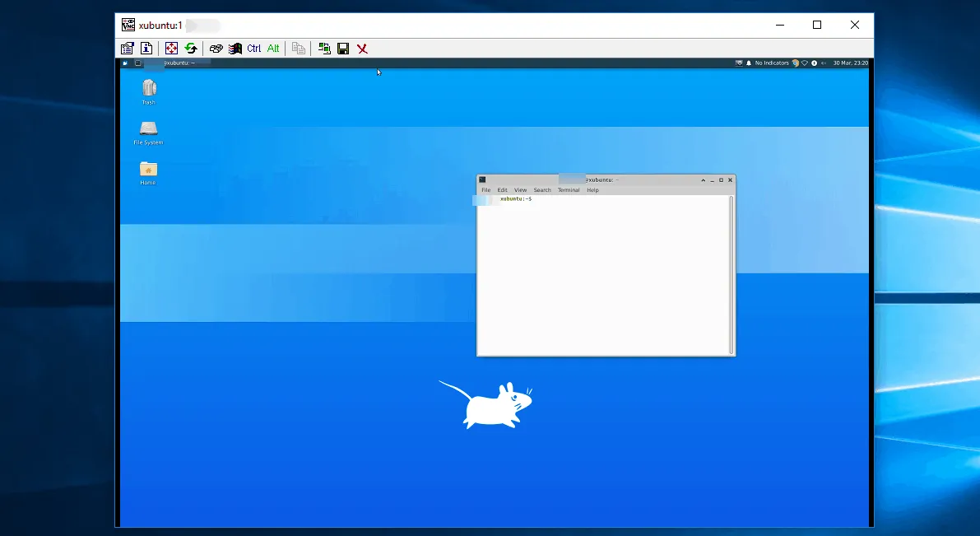
Task: Click the terminal vertical scrollbar
Action: (x=732, y=275)
